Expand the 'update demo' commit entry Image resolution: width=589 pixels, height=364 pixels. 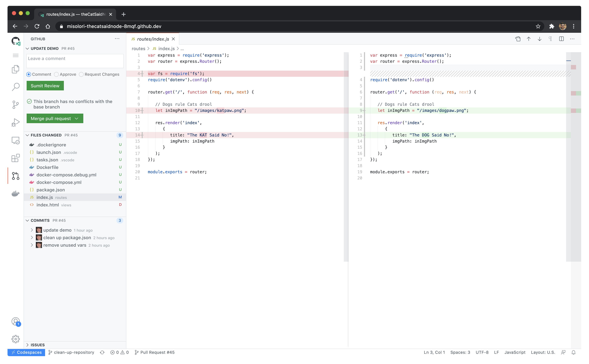coord(32,230)
